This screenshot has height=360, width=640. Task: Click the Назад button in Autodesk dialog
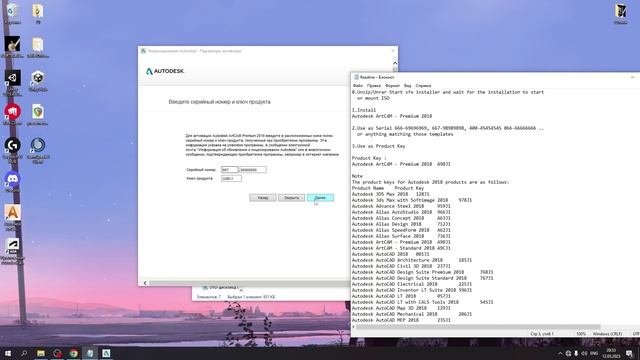coord(262,198)
